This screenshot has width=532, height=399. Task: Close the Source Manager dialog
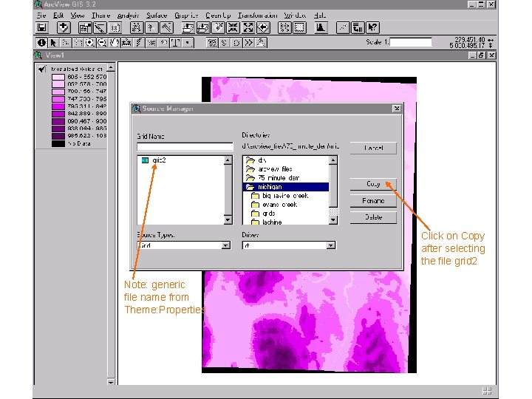pos(397,109)
